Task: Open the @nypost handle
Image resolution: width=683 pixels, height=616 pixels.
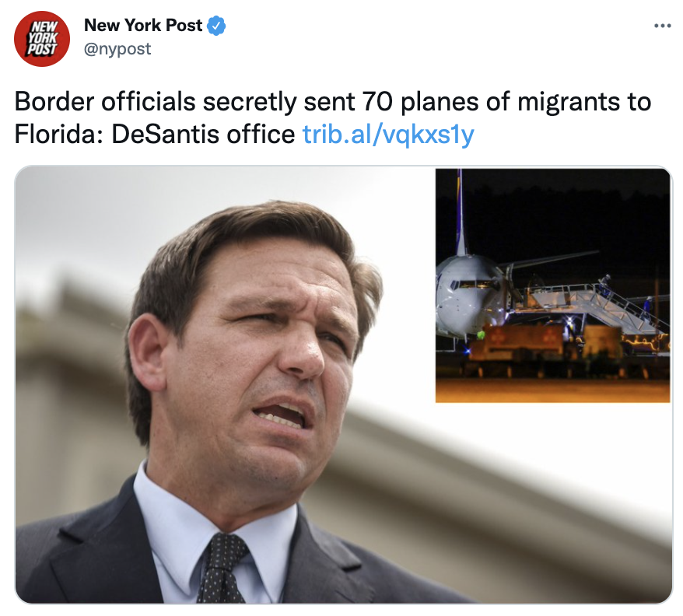Action: 117,49
